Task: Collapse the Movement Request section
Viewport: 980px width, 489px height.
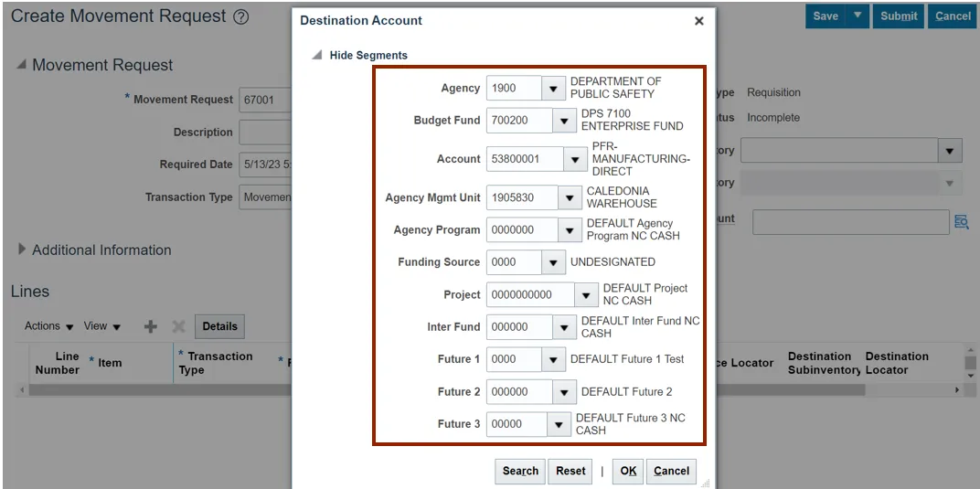Action: 21,65
